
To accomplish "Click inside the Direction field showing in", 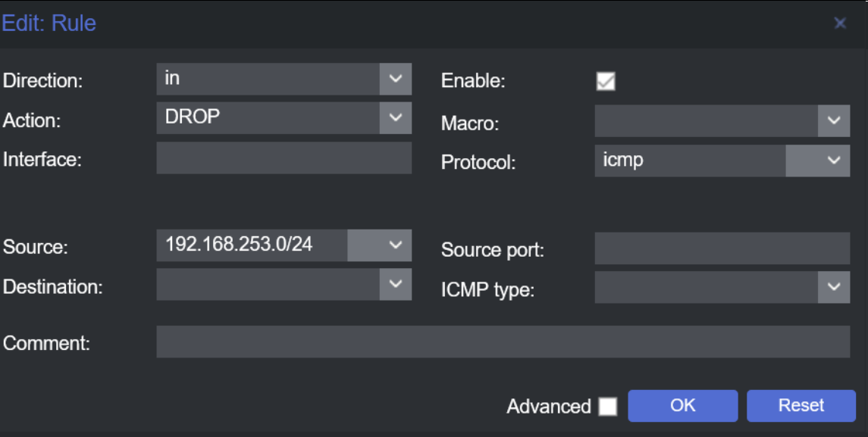I will click(267, 79).
